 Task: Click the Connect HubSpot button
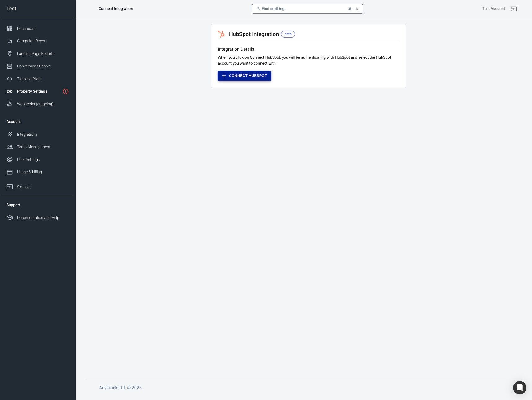244,76
